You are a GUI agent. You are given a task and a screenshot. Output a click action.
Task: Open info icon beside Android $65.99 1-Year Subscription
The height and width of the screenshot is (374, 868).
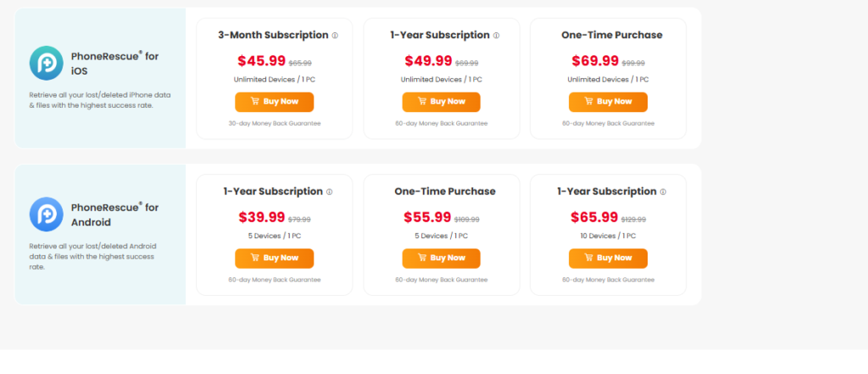[663, 192]
